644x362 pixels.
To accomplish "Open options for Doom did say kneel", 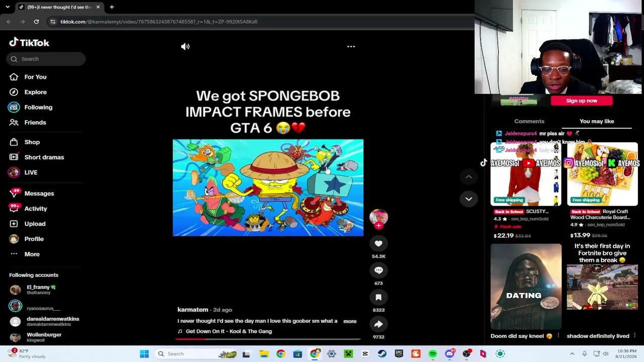I will click(x=558, y=336).
